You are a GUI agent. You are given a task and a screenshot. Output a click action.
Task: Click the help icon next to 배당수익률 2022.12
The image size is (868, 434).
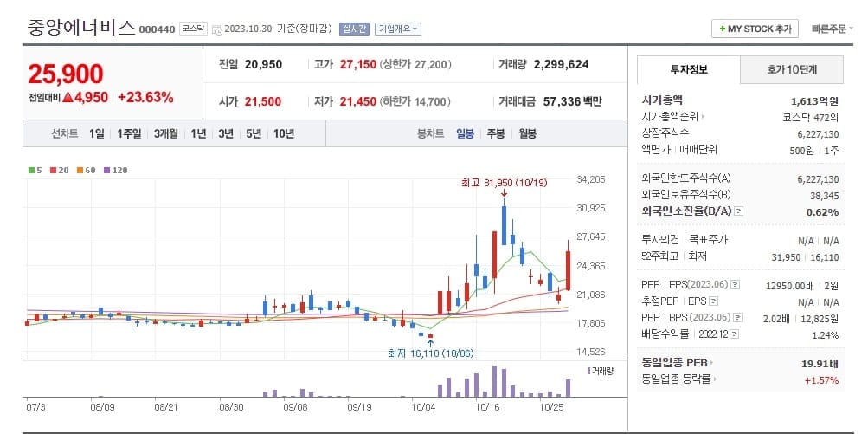point(736,334)
